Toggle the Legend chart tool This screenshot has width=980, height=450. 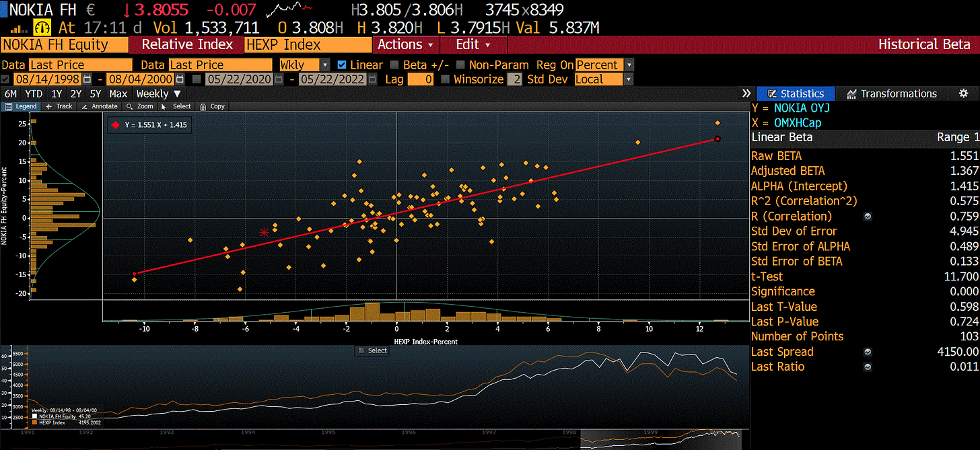point(21,106)
